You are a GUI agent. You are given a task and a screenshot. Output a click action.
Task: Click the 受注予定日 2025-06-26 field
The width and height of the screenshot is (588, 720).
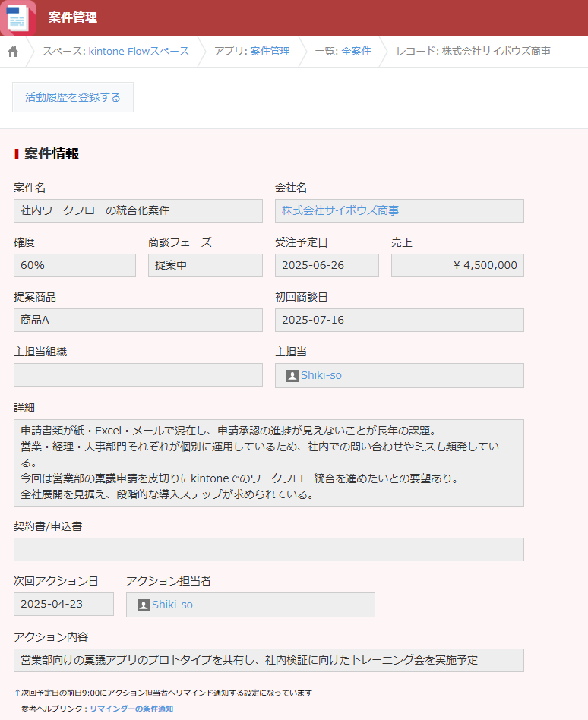tap(327, 265)
